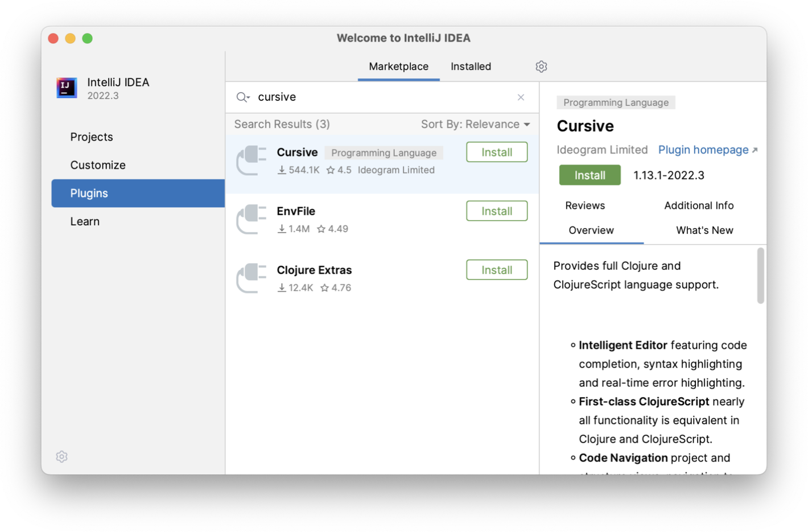
Task: Switch to the Installed tab
Action: [471, 67]
